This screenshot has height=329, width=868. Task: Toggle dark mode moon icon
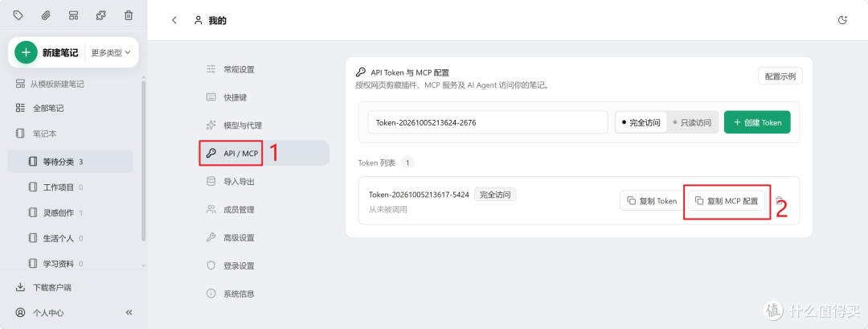click(x=842, y=20)
